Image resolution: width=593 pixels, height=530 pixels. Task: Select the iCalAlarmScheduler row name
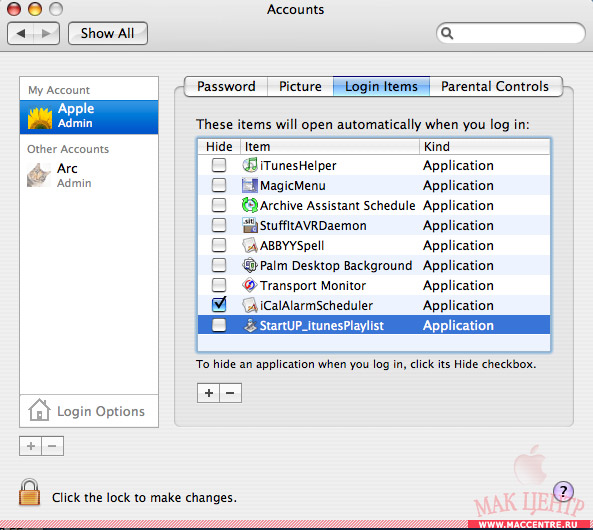[316, 306]
